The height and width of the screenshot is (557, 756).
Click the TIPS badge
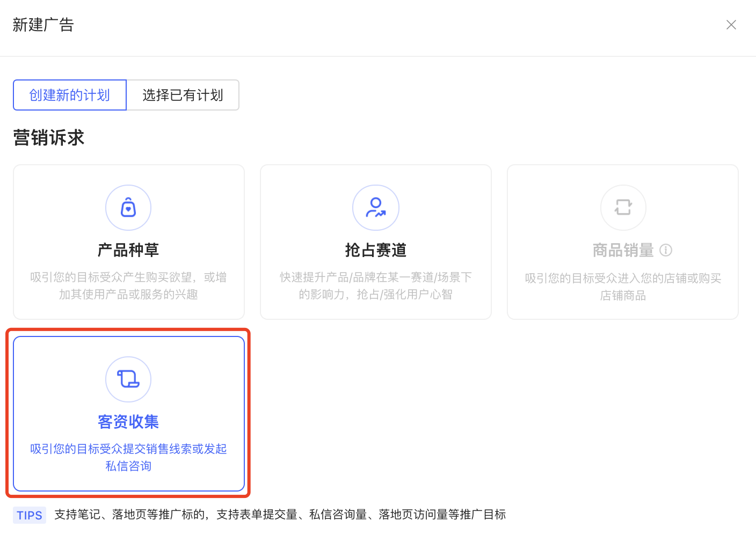(30, 515)
